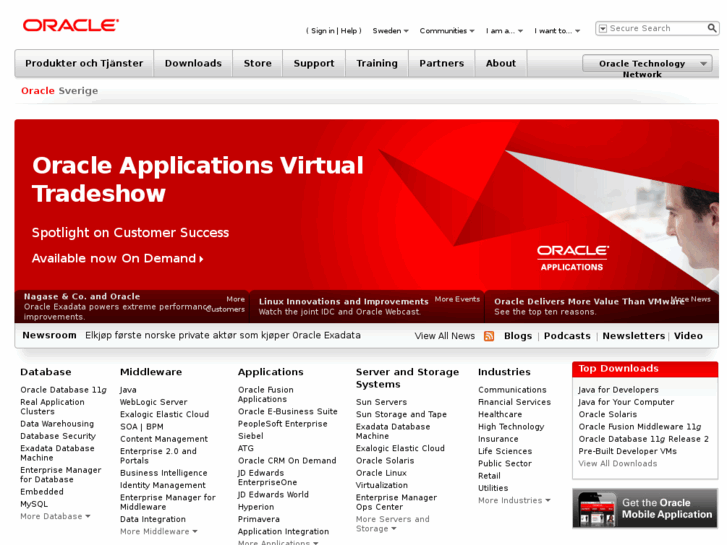Image resolution: width=727 pixels, height=545 pixels.
Task: Click Siebel under Applications
Action: (x=250, y=436)
